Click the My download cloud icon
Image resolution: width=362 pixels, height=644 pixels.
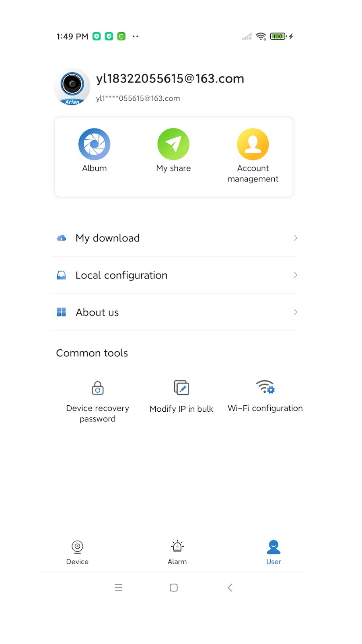pyautogui.click(x=61, y=238)
